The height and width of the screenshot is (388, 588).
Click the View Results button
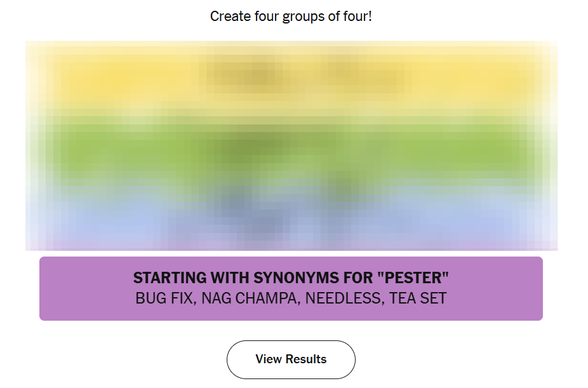tap(291, 359)
